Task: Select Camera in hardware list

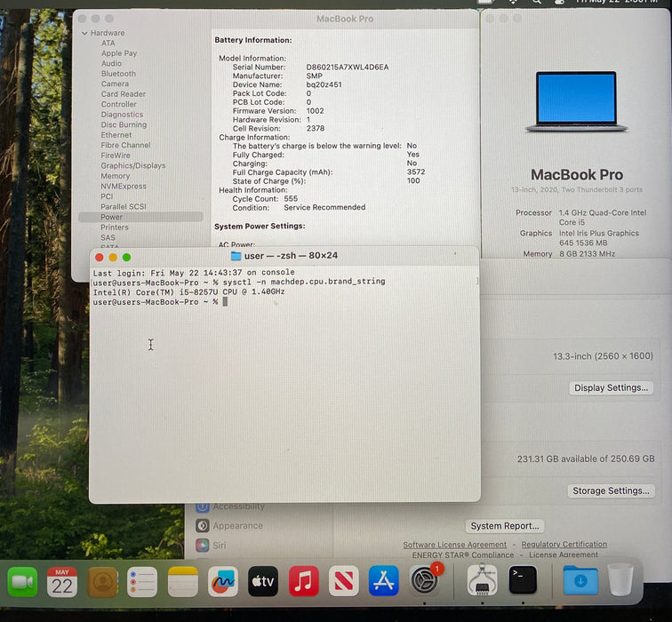Action: [x=115, y=84]
